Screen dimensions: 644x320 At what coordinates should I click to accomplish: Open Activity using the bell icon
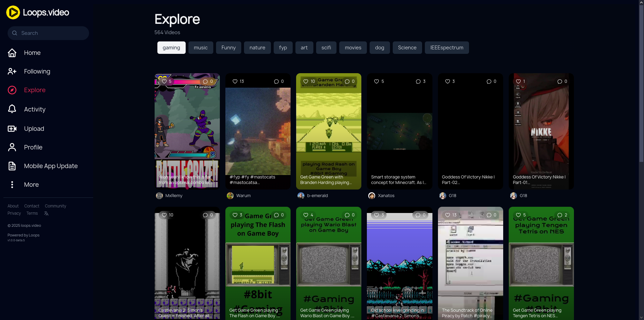tap(12, 109)
